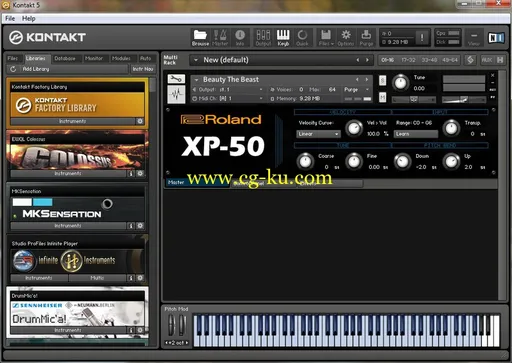The width and height of the screenshot is (512, 363).
Task: Open Multis of Studio ProFiles Infinite Player
Action: click(x=97, y=278)
